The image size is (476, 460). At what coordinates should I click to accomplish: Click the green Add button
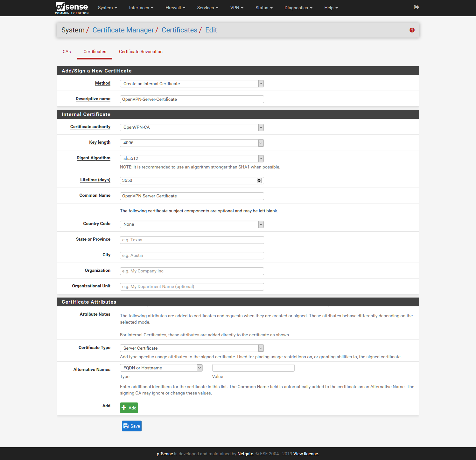(129, 408)
